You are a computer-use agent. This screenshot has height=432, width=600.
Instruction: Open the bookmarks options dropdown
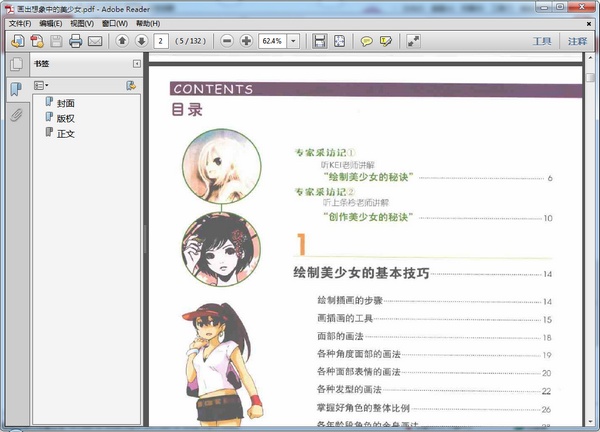[x=41, y=85]
